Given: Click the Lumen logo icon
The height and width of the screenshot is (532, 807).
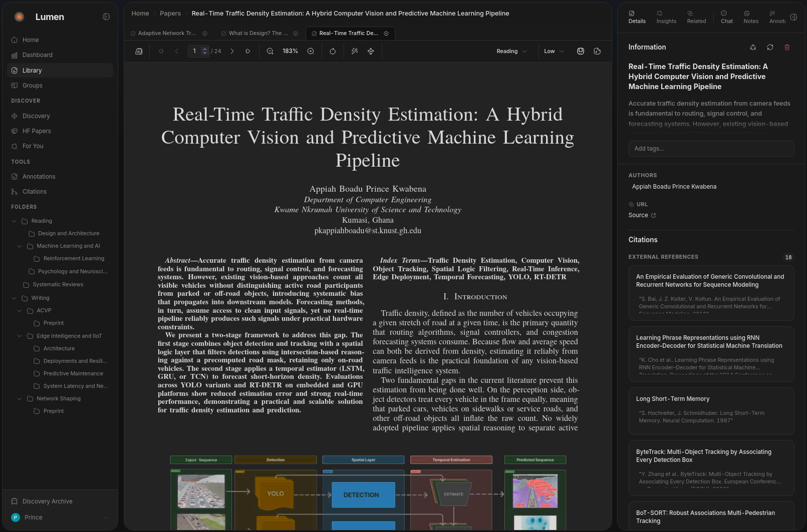Looking at the screenshot, I should pyautogui.click(x=19, y=17).
